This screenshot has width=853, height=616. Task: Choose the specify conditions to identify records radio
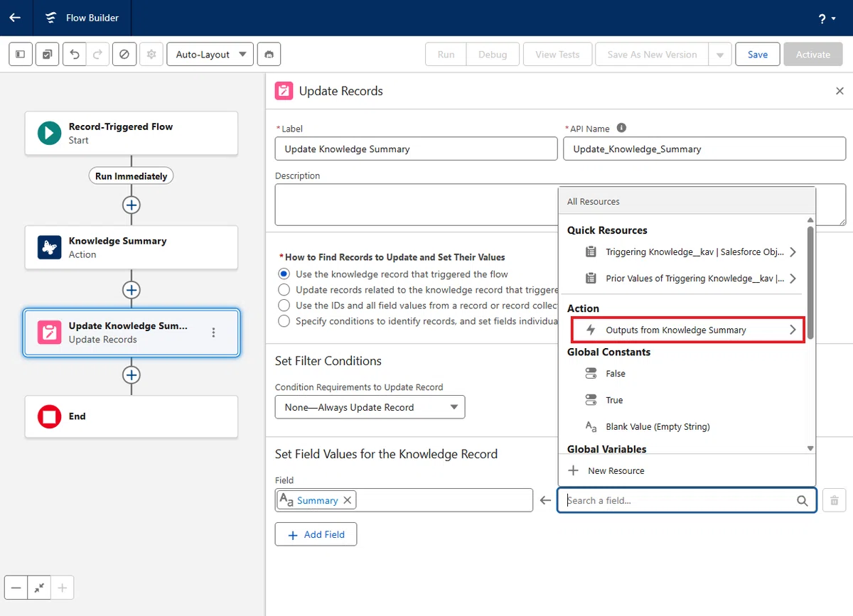click(284, 320)
